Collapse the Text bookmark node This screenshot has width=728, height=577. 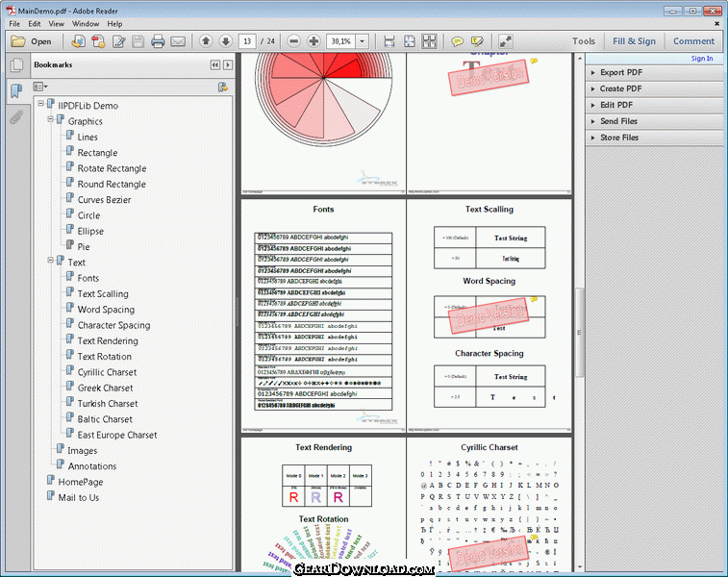point(51,261)
